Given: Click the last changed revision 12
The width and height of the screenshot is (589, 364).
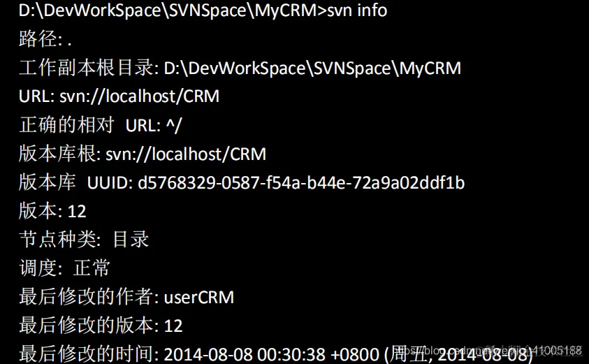Looking at the screenshot, I should coord(173,326).
